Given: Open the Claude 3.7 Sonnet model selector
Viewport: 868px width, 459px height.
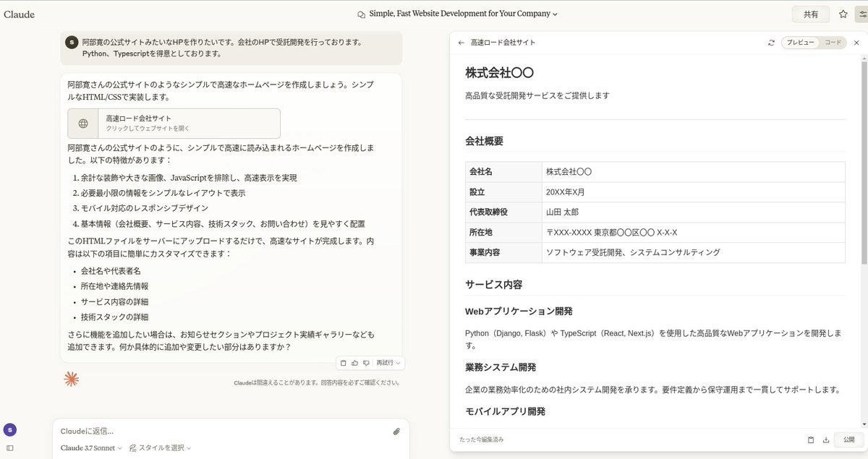Looking at the screenshot, I should coord(90,447).
